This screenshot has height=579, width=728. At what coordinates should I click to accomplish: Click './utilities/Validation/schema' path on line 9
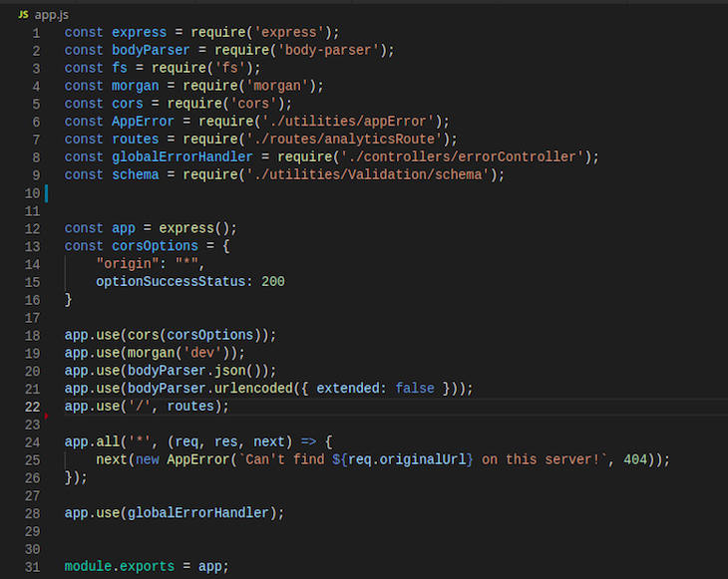pos(368,175)
